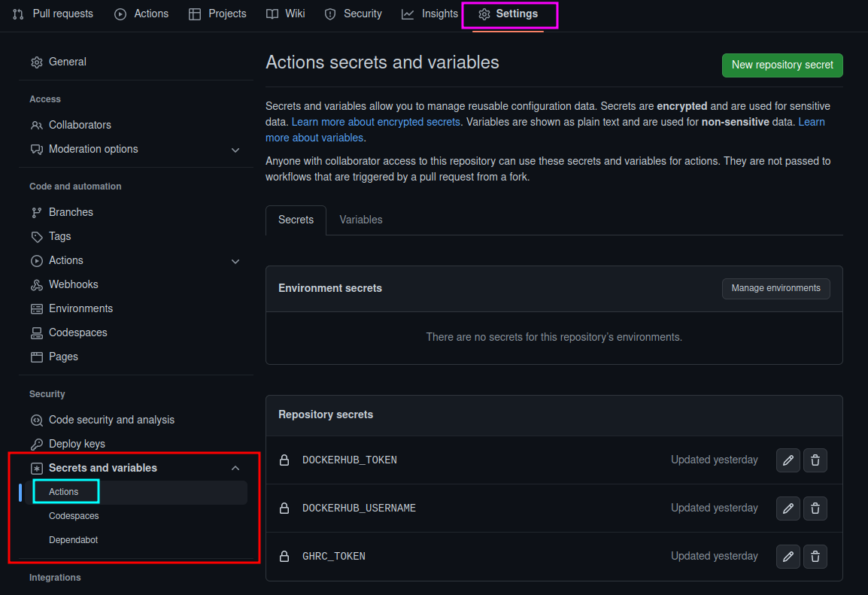
Task: Go to Code security and analysis settings
Action: (111, 420)
